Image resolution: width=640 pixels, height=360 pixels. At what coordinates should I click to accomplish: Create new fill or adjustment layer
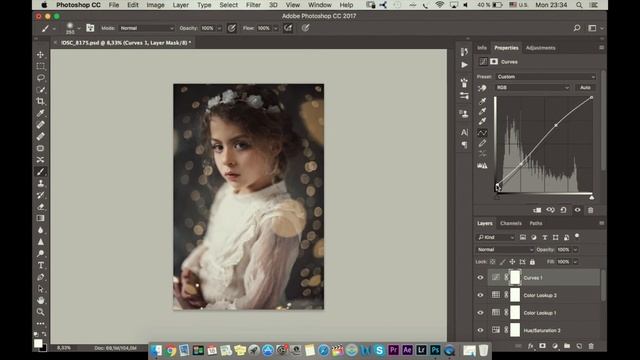(x=555, y=346)
